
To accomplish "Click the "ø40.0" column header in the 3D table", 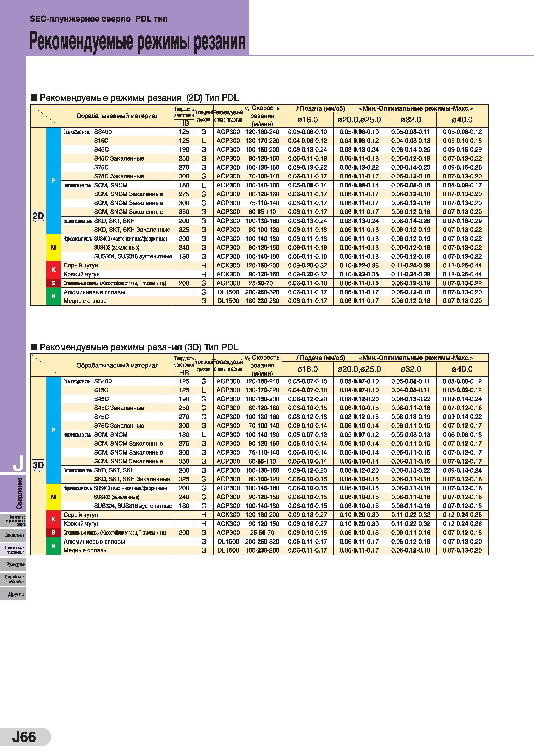I will pyautogui.click(x=462, y=369).
